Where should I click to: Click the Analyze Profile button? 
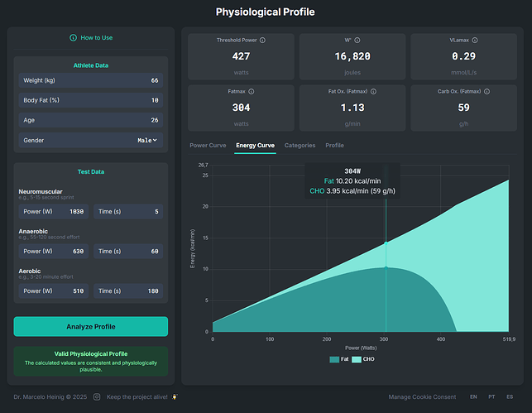91,326
